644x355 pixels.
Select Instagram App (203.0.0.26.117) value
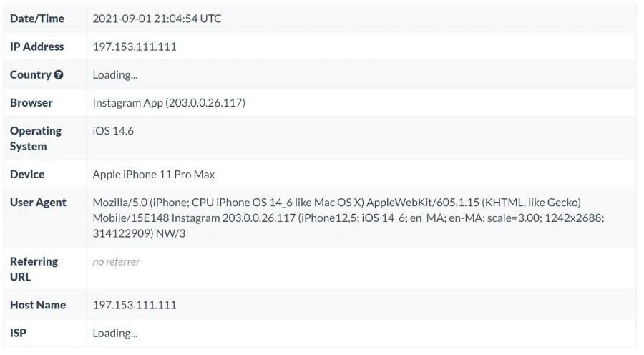(169, 103)
